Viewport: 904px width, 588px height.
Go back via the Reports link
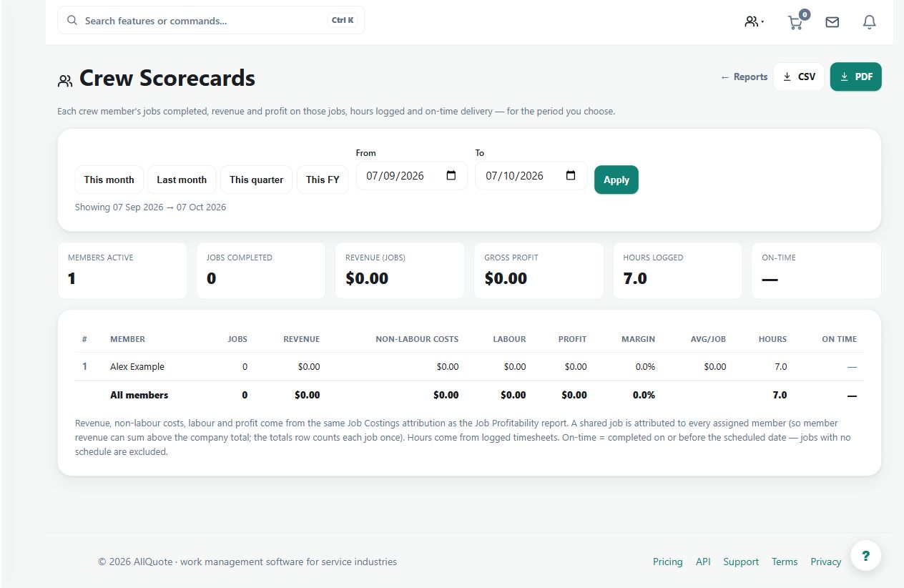tap(744, 77)
